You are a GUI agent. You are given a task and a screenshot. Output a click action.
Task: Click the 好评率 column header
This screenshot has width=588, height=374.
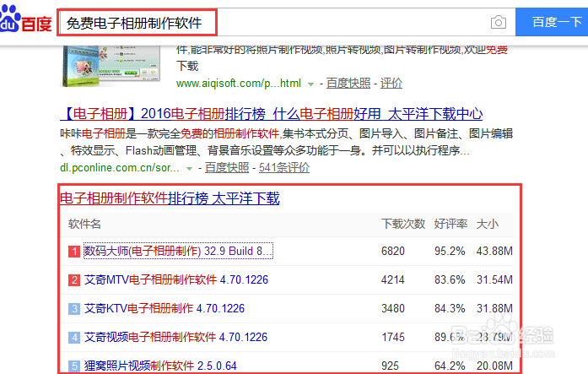pos(450,224)
